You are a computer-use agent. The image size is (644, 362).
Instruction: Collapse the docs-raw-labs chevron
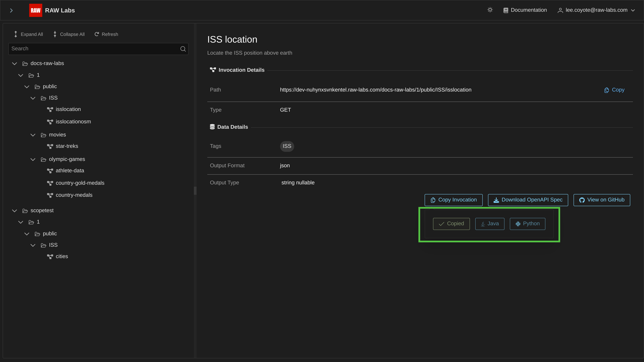click(x=14, y=64)
